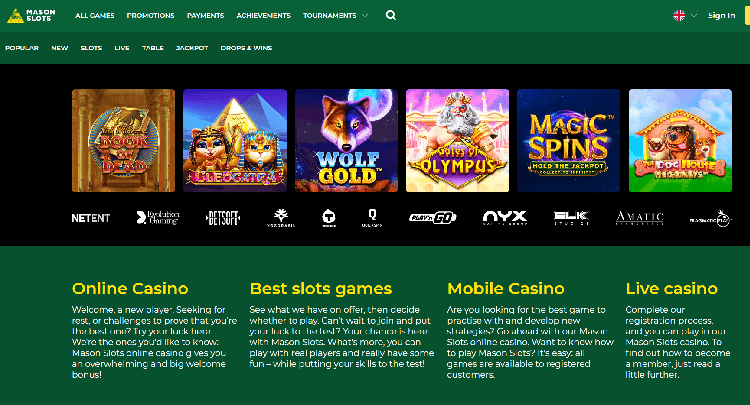Viewport: 750px width, 405px height.
Task: Click the Sign In link
Action: (721, 15)
